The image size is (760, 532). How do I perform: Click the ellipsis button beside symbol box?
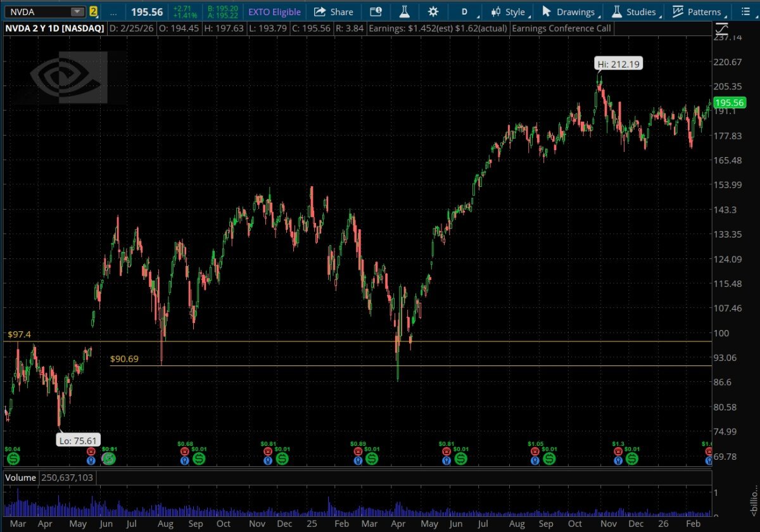click(x=113, y=11)
